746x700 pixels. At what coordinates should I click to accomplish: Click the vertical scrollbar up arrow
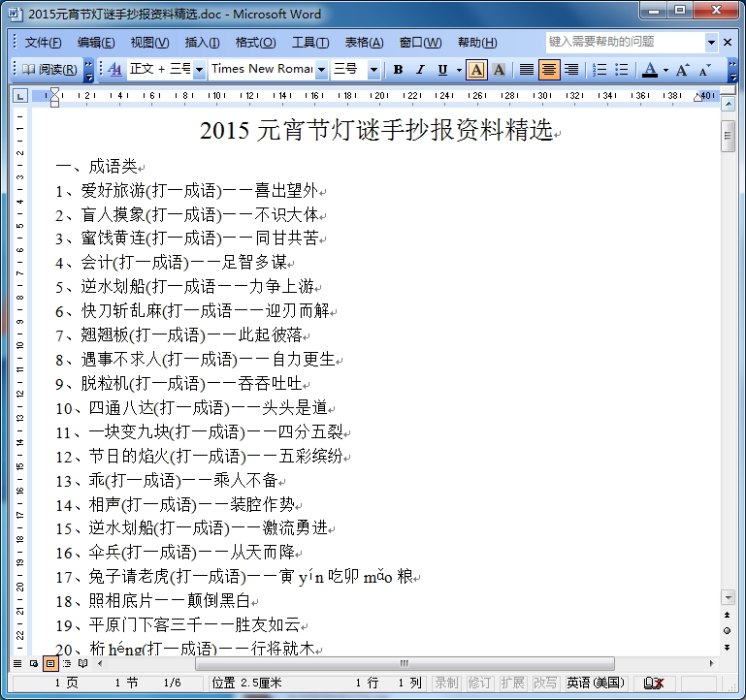pos(728,104)
